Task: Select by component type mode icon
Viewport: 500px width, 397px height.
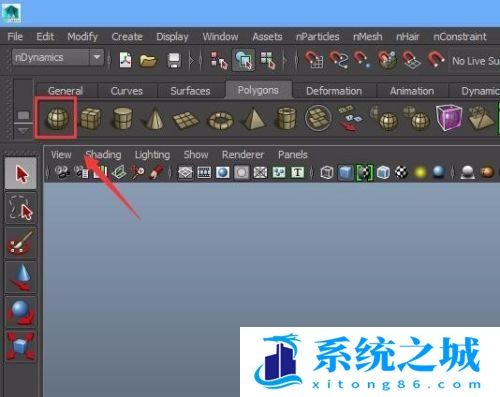Action: [x=268, y=60]
